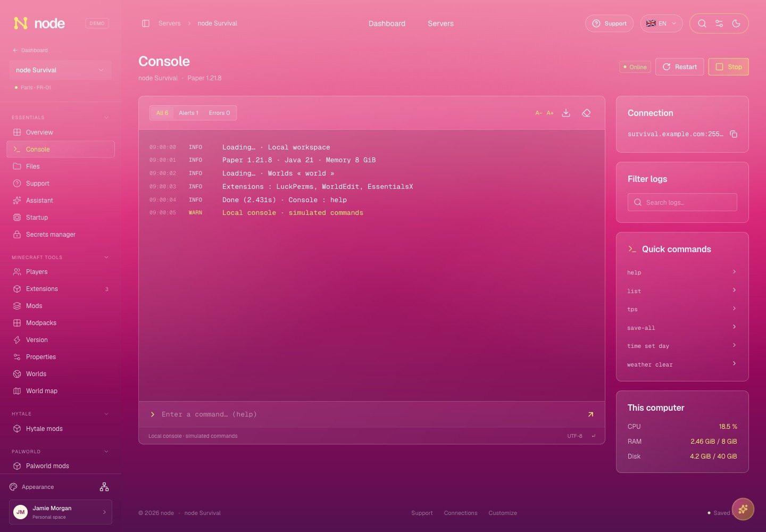Open Appearance settings
The image size is (766, 532).
[x=32, y=487]
